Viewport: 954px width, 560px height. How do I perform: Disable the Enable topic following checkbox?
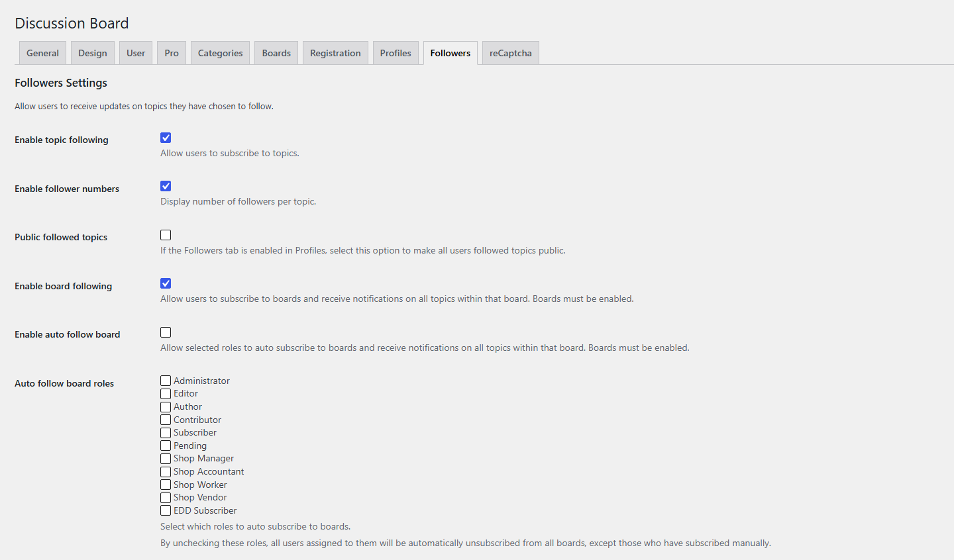tap(166, 138)
